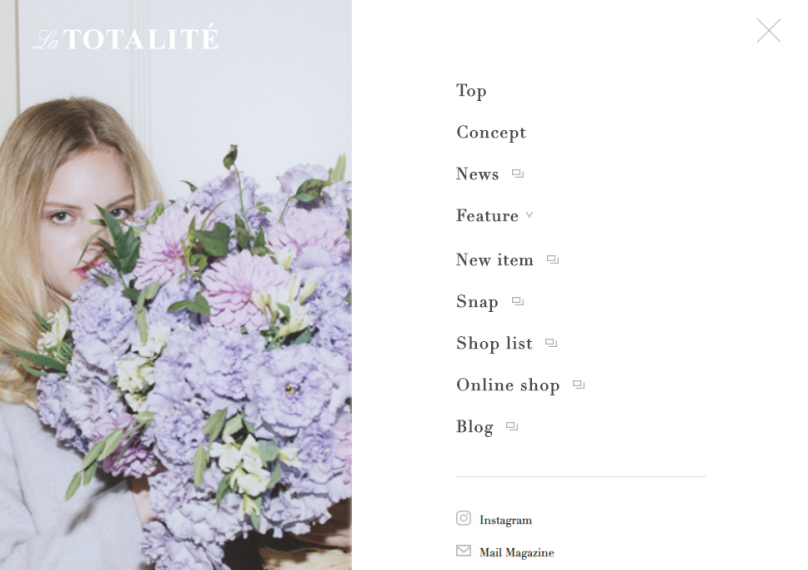This screenshot has width=808, height=570.
Task: Click the external window icon beside News
Action: 518,174
